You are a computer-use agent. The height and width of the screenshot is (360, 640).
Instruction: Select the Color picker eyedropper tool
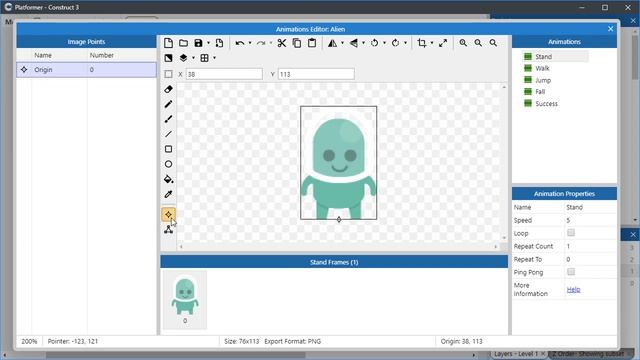point(168,194)
